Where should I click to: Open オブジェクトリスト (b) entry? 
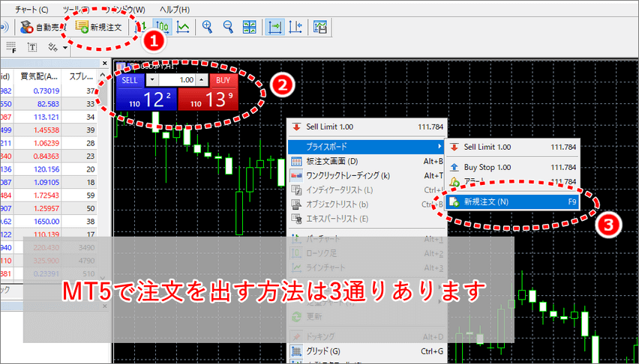point(367,204)
